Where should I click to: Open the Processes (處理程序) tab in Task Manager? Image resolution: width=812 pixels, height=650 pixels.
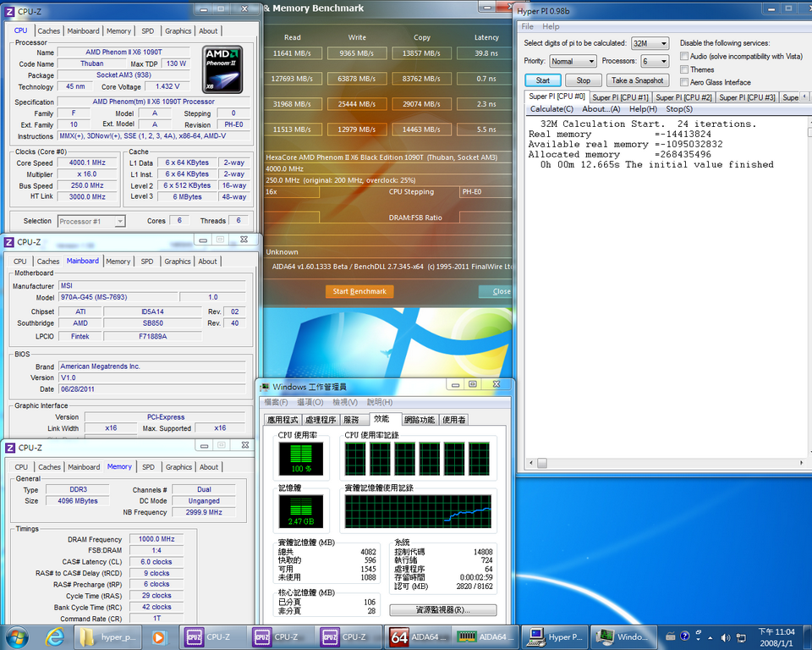(321, 420)
